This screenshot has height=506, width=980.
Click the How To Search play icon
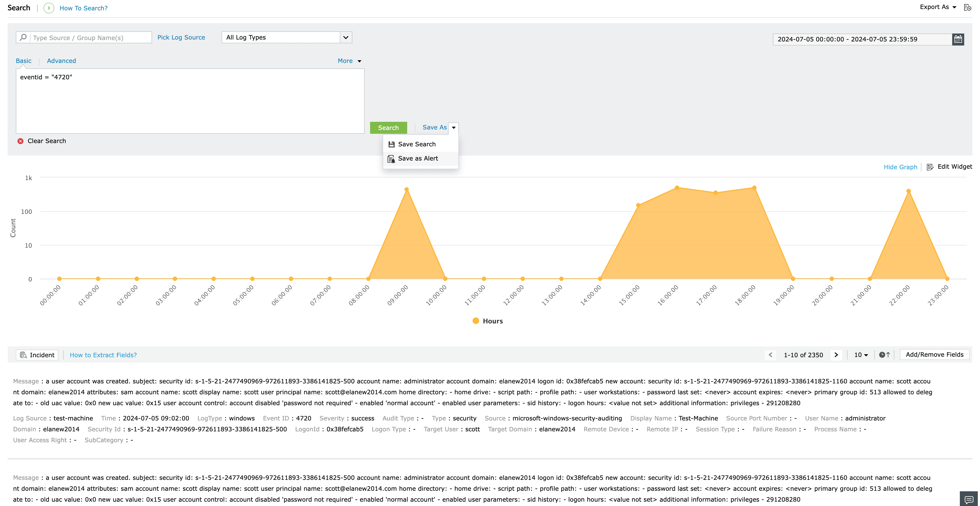pos(49,8)
